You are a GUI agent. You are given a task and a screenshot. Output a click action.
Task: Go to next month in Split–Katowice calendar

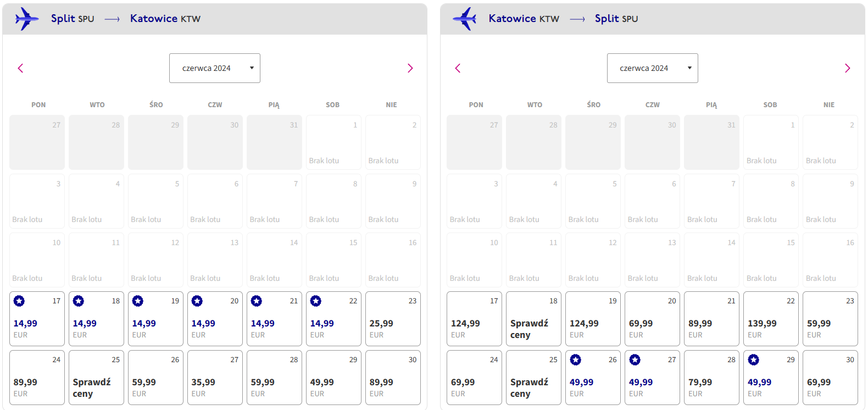click(410, 68)
